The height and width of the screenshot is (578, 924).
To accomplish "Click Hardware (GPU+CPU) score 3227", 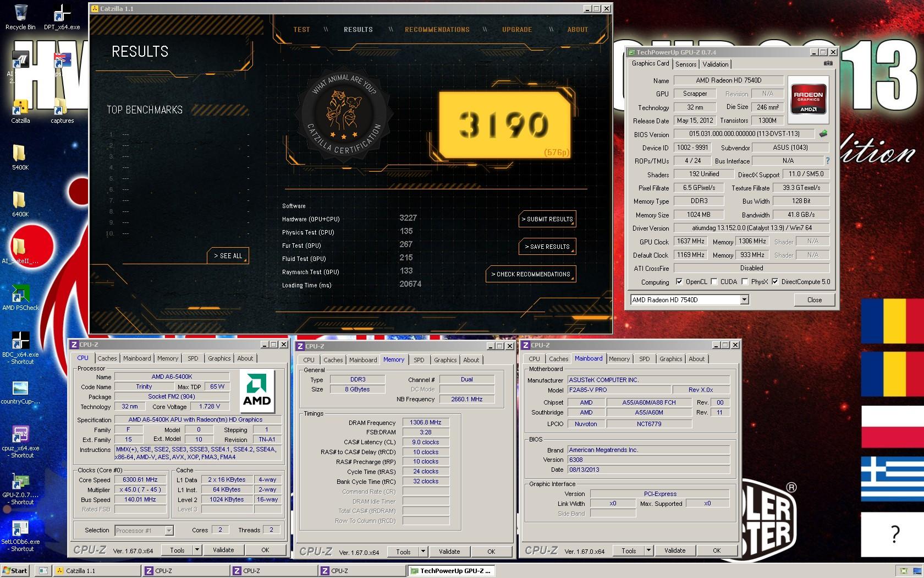I will click(x=408, y=218).
